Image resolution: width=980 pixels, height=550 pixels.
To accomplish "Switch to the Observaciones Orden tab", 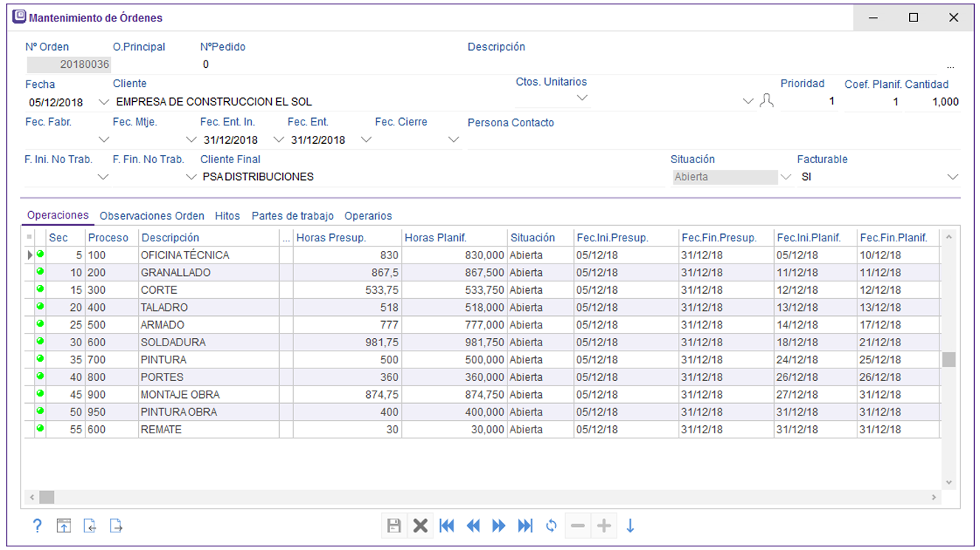I will click(151, 216).
